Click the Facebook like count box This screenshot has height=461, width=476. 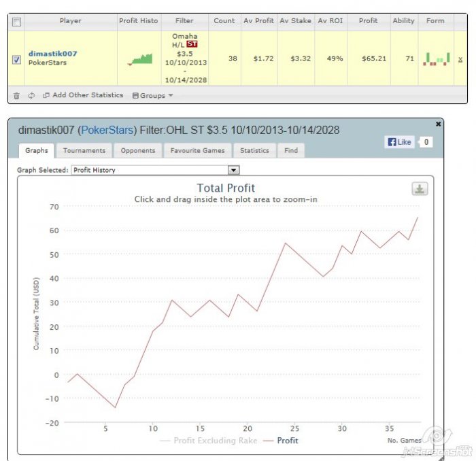pos(426,142)
